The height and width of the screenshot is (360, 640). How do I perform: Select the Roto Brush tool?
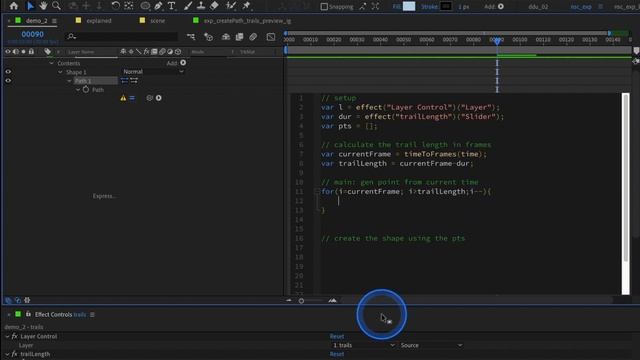(231, 6)
